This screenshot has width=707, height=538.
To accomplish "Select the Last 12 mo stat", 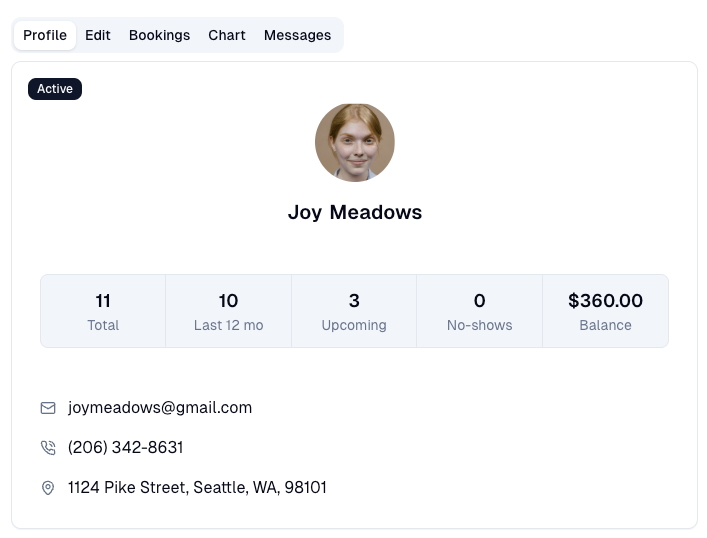I will pyautogui.click(x=228, y=311).
